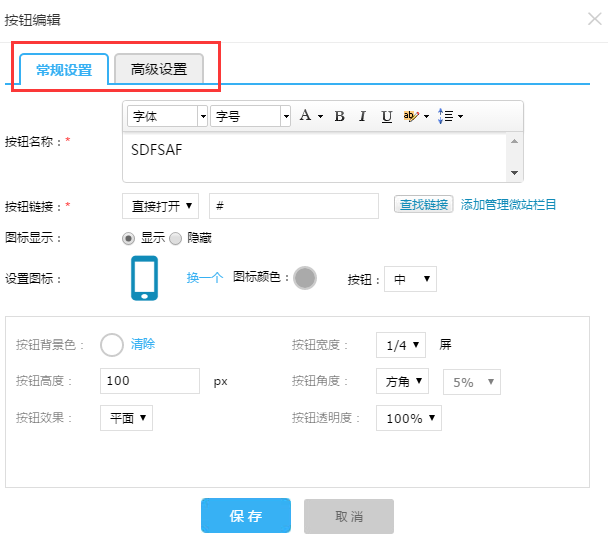Open the 按钮宽度 1/4 dropdown
The width and height of the screenshot is (608, 543).
tap(401, 345)
